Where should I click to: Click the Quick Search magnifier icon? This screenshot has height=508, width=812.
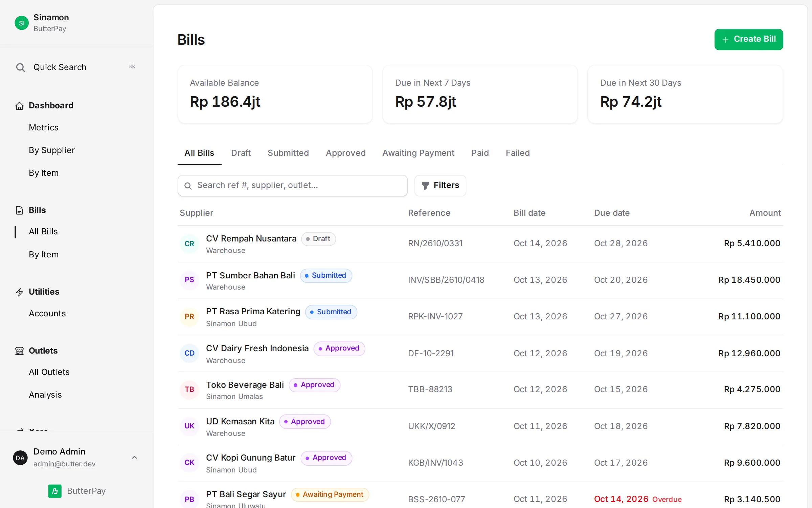tap(21, 67)
